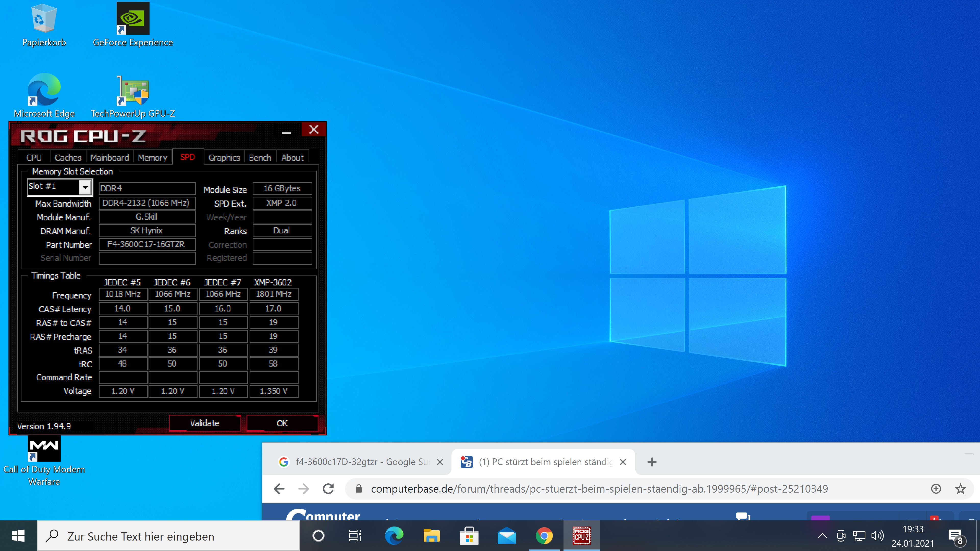This screenshot has width=980, height=551.
Task: Open Microsoft Store taskbar icon
Action: pos(469,536)
